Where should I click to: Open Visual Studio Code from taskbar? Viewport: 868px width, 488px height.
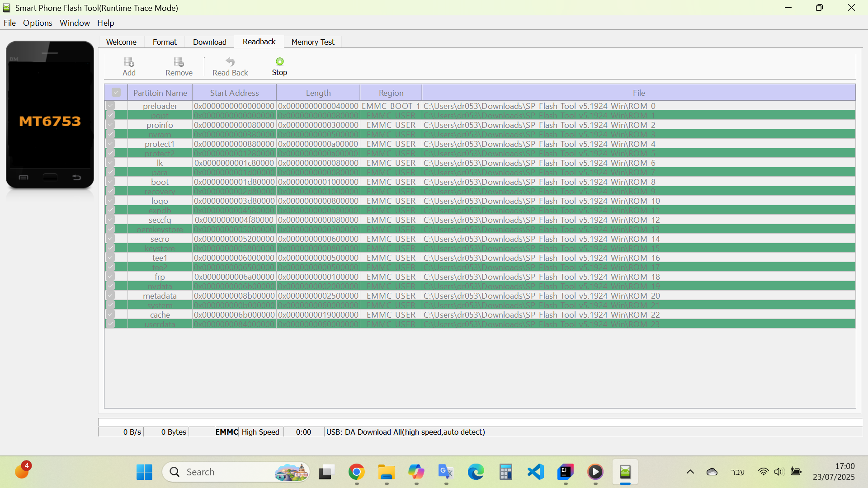coord(535,472)
